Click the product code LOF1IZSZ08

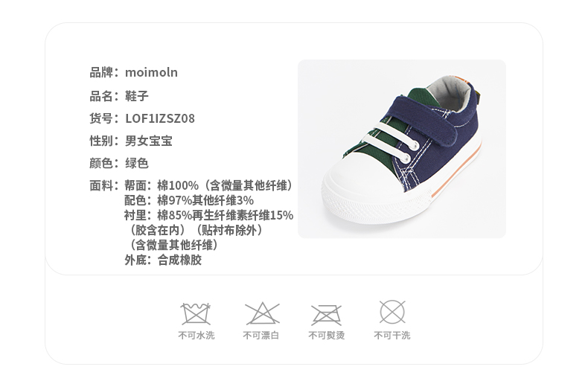pyautogui.click(x=160, y=118)
